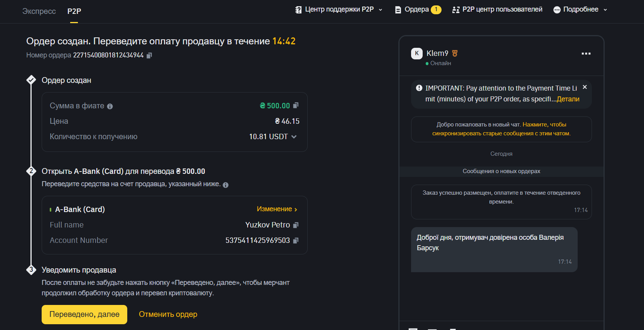Click the P2P user center icon

point(456,10)
